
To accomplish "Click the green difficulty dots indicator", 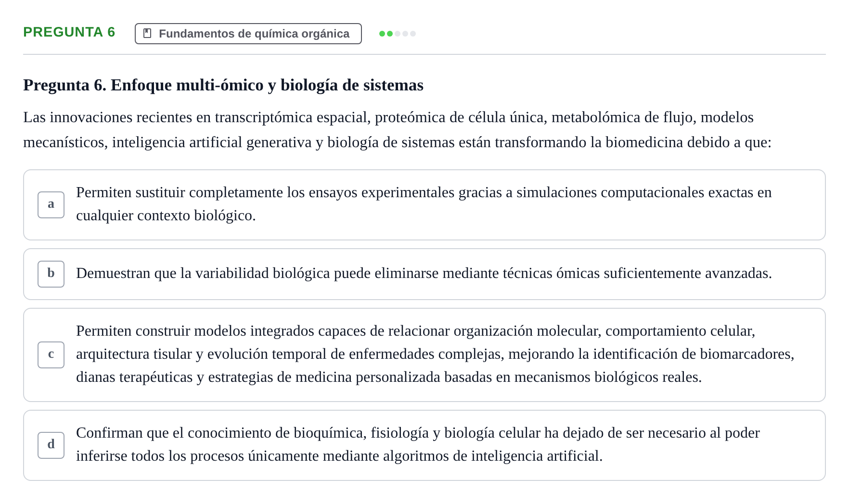I will pos(398,34).
